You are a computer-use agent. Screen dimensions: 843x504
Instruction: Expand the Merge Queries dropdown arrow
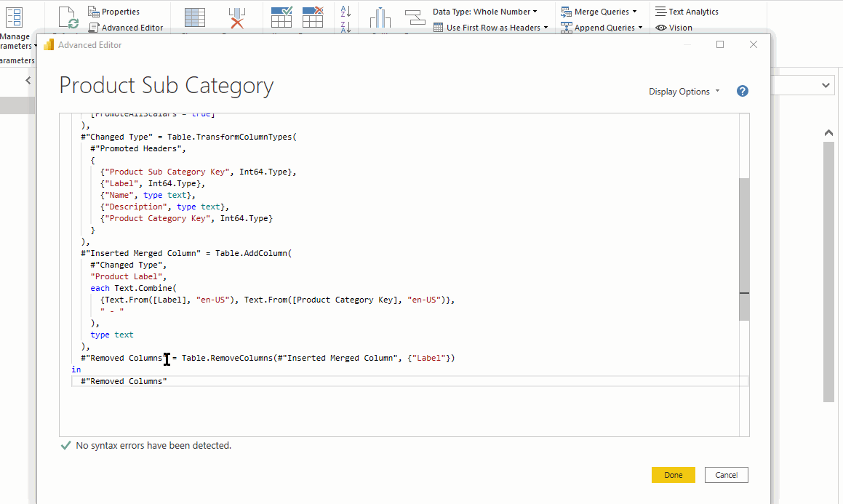tap(634, 12)
